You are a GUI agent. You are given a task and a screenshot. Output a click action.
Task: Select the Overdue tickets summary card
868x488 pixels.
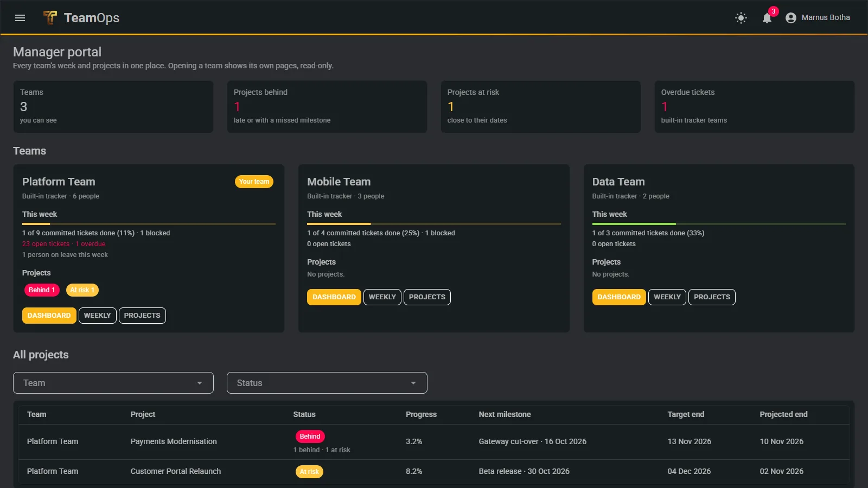(x=755, y=107)
